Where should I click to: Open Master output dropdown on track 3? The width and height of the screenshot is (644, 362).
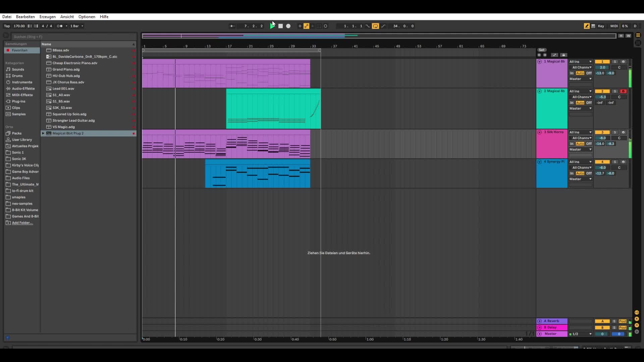(581, 149)
